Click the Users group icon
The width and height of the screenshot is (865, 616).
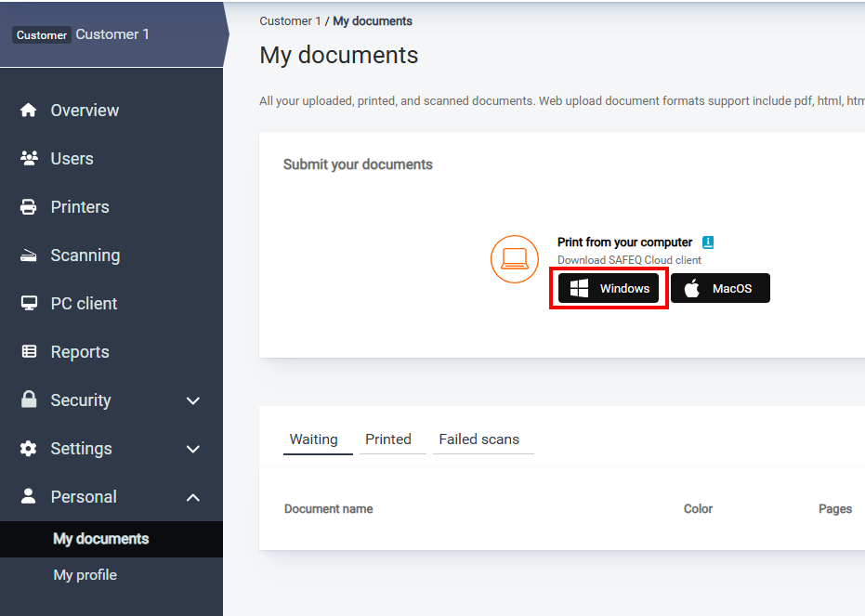click(29, 159)
